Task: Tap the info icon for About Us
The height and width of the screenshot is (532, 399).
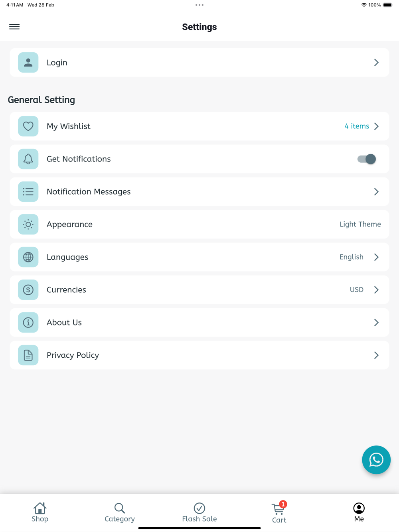Action: coord(28,322)
